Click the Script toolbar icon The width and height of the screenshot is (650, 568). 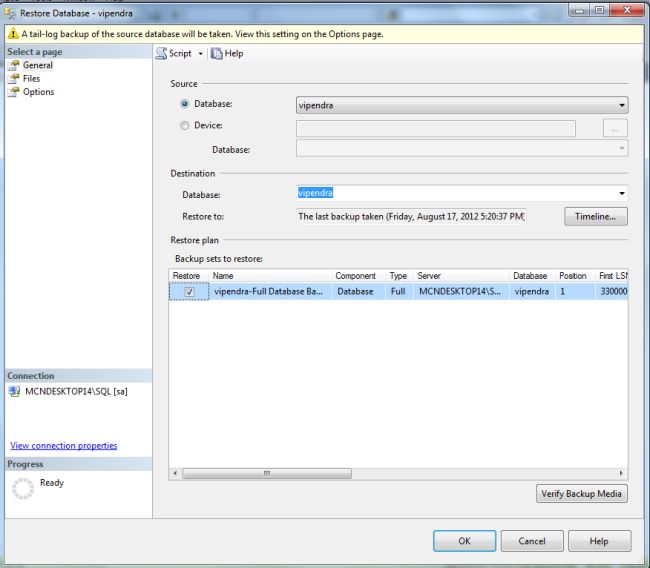(161, 53)
